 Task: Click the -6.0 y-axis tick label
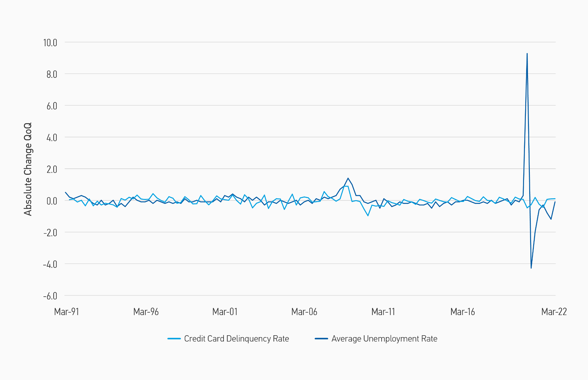coord(50,296)
